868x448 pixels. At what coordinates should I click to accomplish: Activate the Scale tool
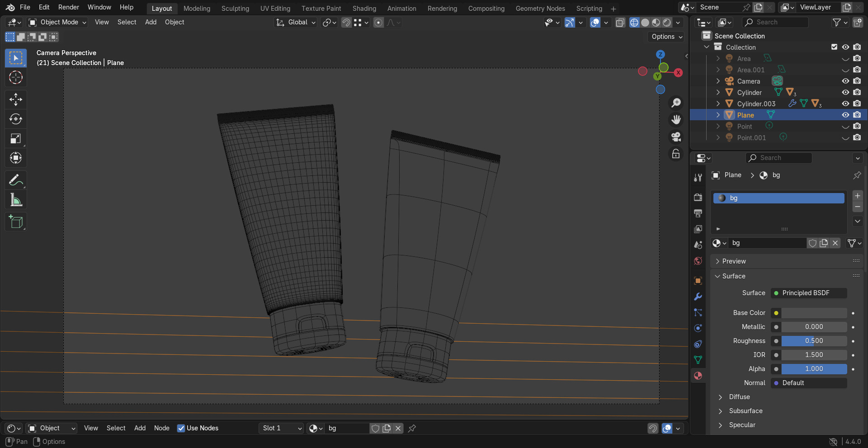16,138
